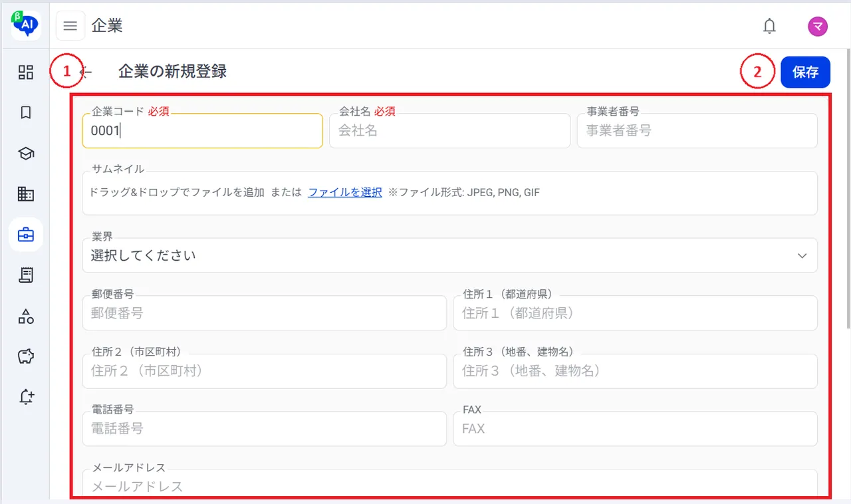Open the bell-plus icon in sidebar

(26, 397)
